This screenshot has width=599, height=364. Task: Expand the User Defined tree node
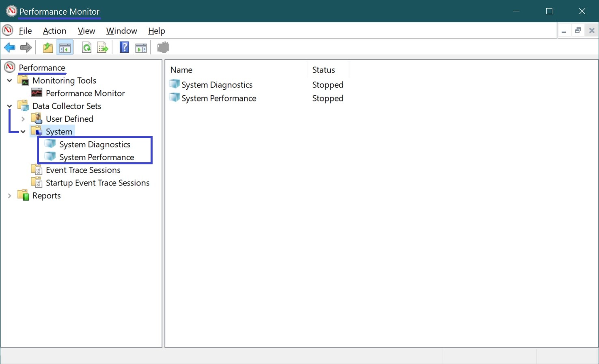(23, 119)
